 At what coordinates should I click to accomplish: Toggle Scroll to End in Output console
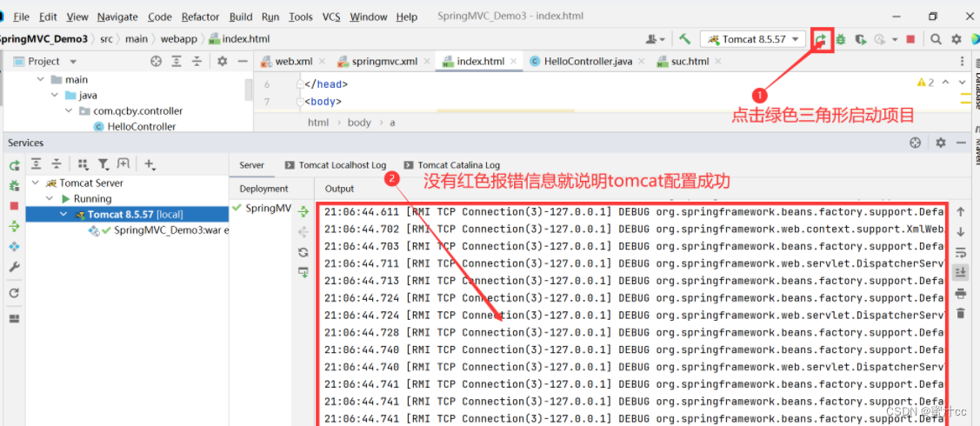[961, 272]
